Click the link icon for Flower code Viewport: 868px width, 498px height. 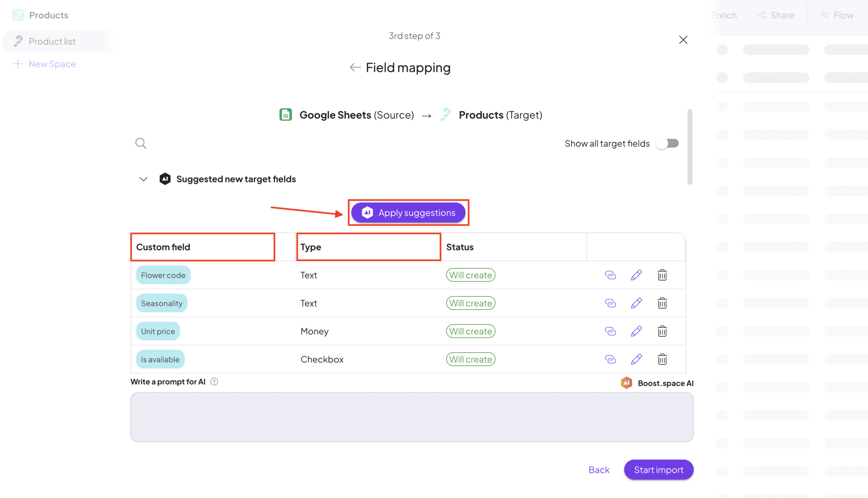pos(610,275)
